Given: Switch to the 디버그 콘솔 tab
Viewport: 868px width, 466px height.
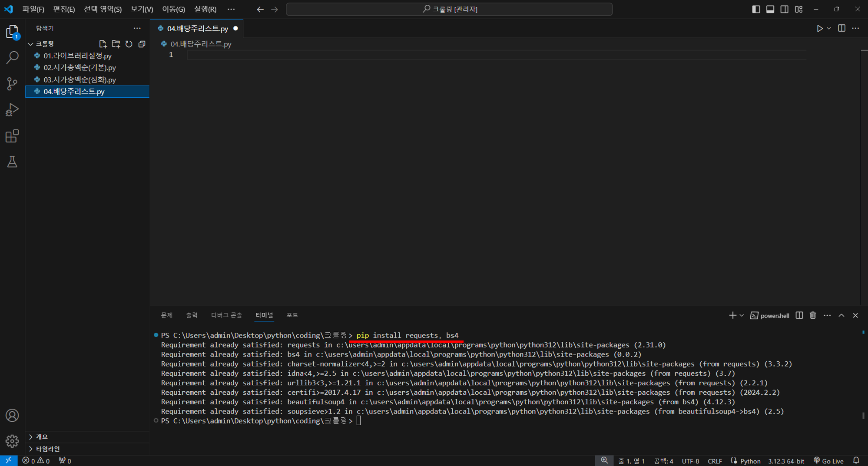Looking at the screenshot, I should 226,315.
